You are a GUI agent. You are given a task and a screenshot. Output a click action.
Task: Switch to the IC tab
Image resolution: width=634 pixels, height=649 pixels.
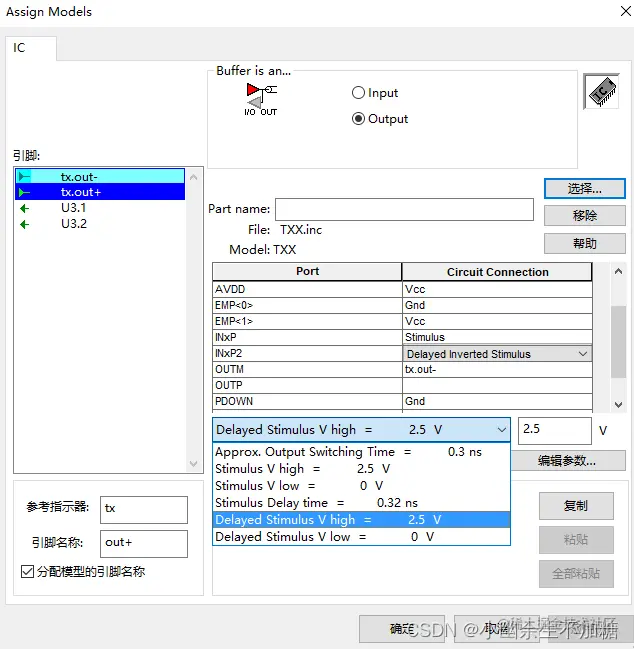coord(31,48)
